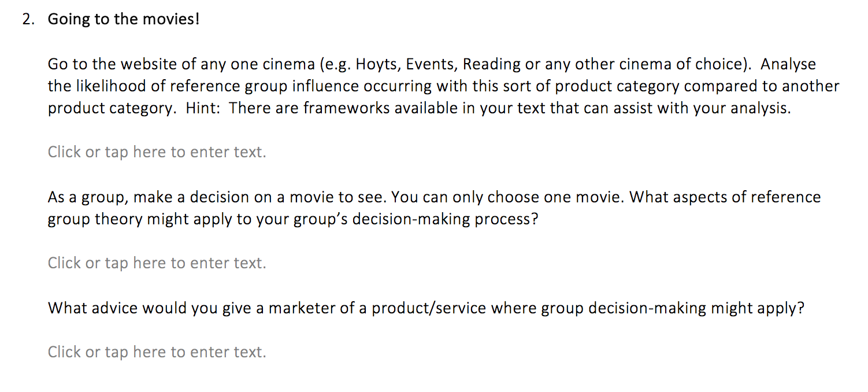Click the words "What advice" in the last question

point(92,308)
